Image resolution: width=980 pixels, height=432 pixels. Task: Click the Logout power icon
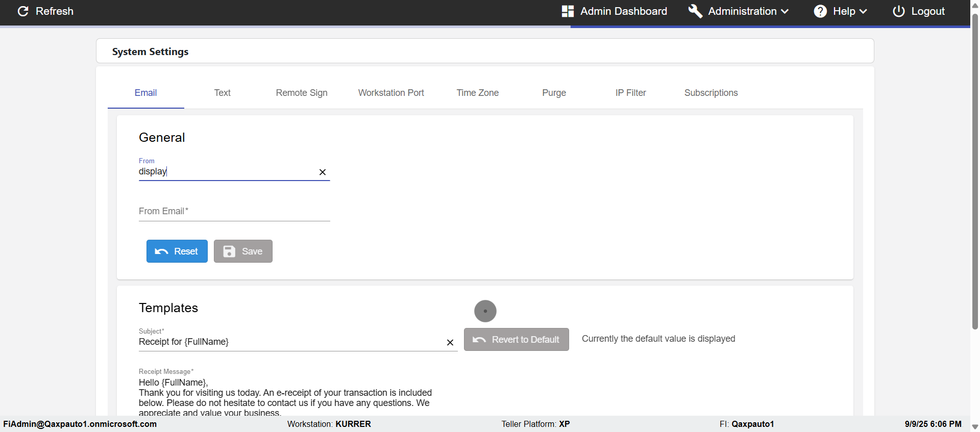tap(898, 11)
